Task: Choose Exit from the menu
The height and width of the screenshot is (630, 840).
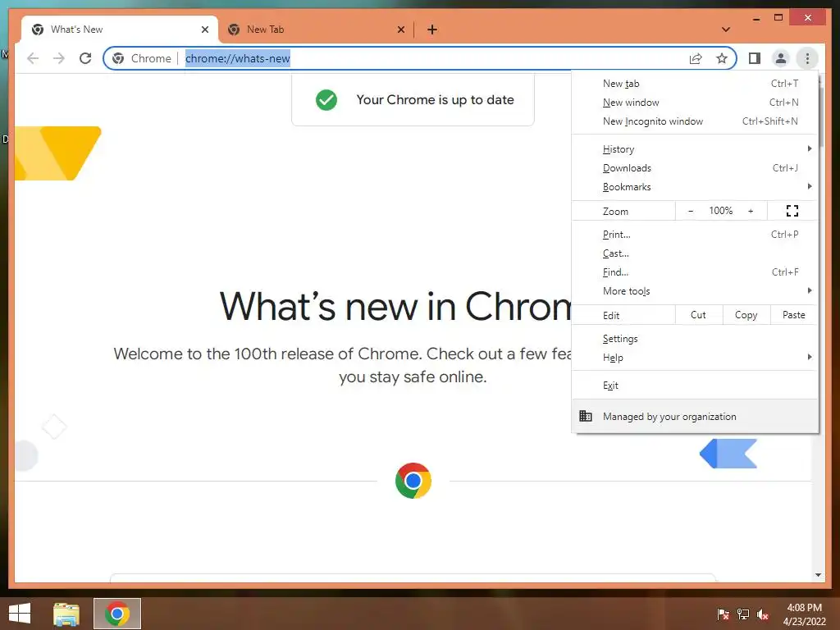Action: tap(696, 386)
